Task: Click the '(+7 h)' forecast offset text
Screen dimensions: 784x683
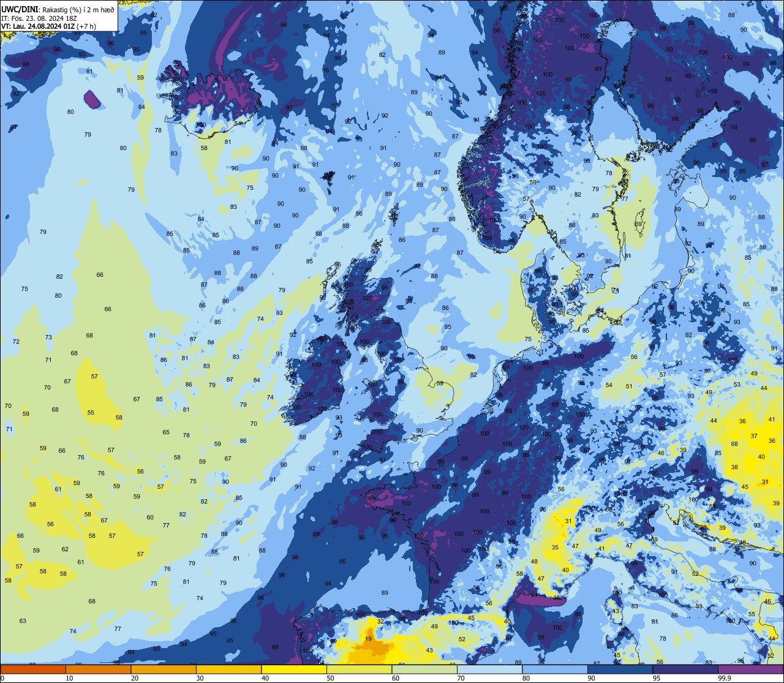Action: 87,26
